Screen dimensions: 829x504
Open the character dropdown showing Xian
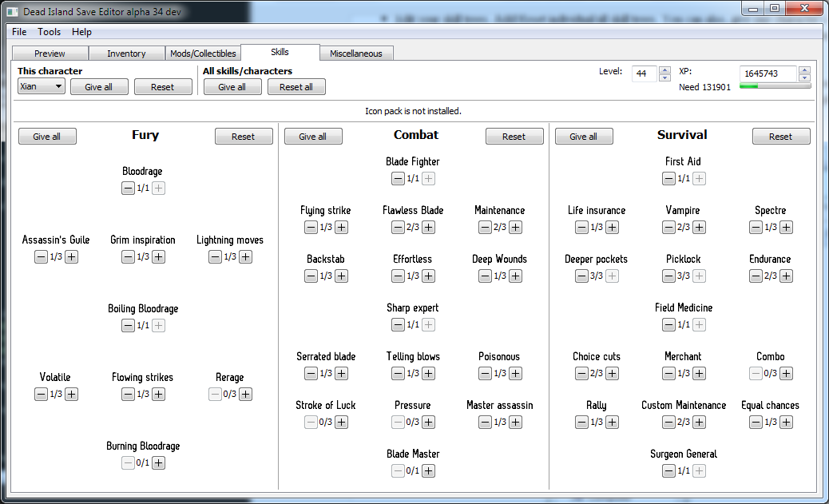tap(42, 86)
